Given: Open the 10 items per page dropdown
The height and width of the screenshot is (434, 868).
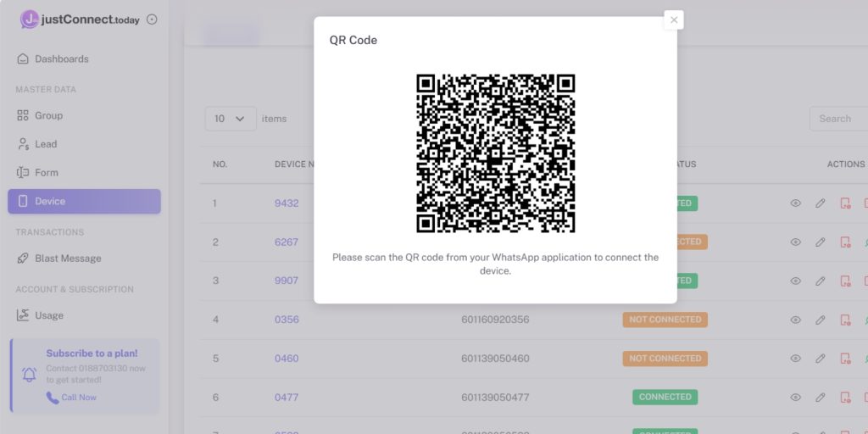Looking at the screenshot, I should click(x=231, y=119).
